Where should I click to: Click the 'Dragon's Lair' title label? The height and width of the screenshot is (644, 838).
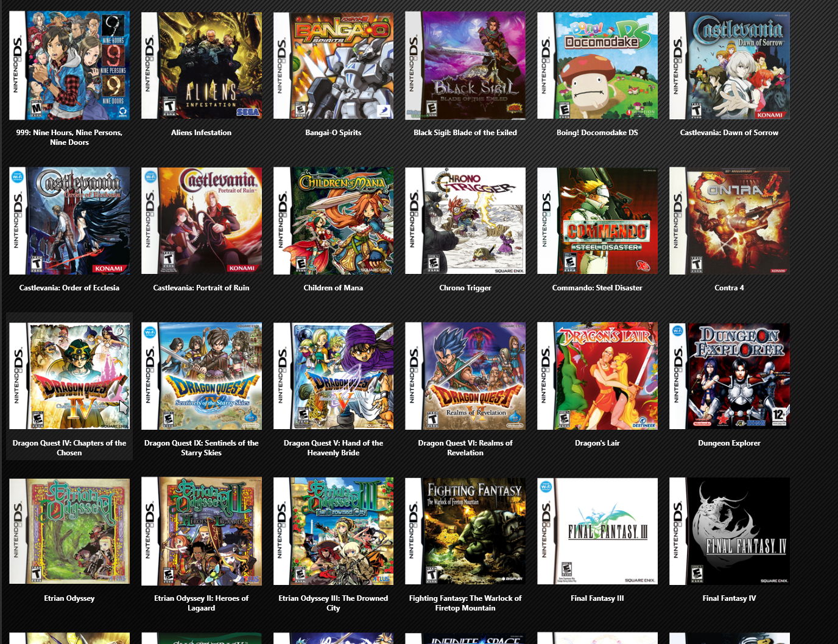pos(597,443)
